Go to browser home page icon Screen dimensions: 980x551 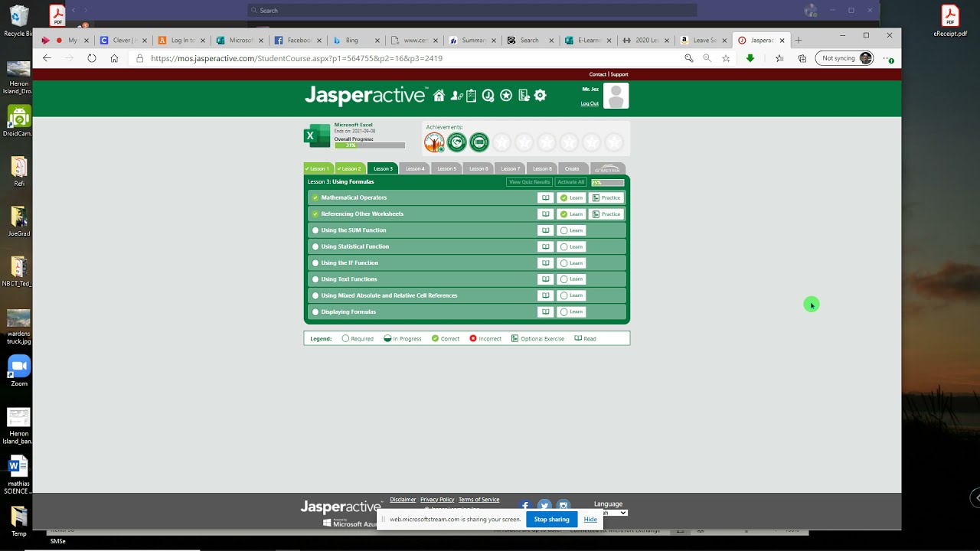pos(114,58)
